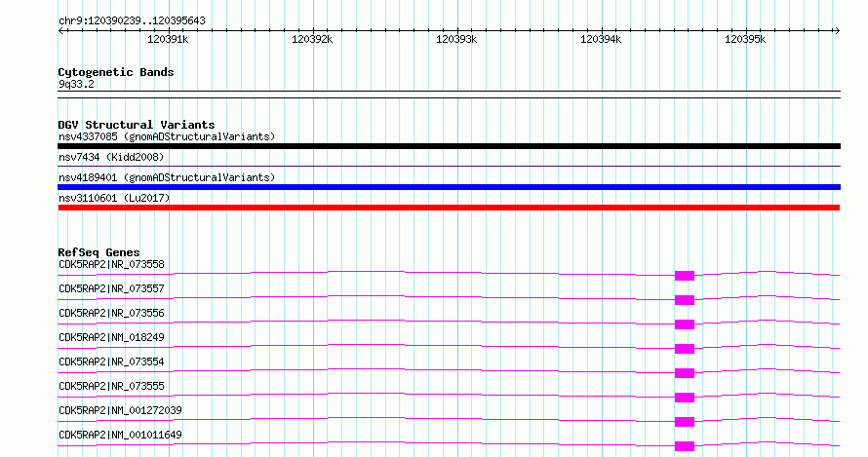Open transcript CDK5RAP2|NR_073558 label
The image size is (868, 457).
[x=111, y=264]
